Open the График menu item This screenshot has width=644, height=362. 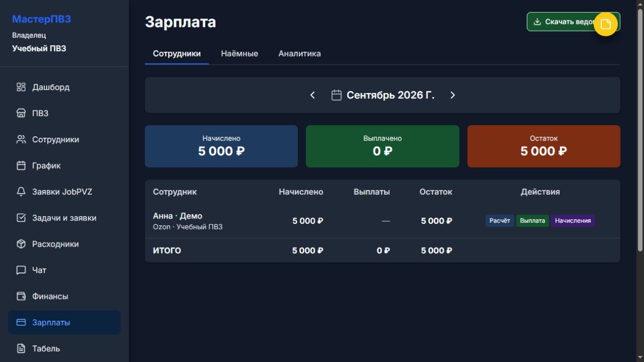coord(64,166)
